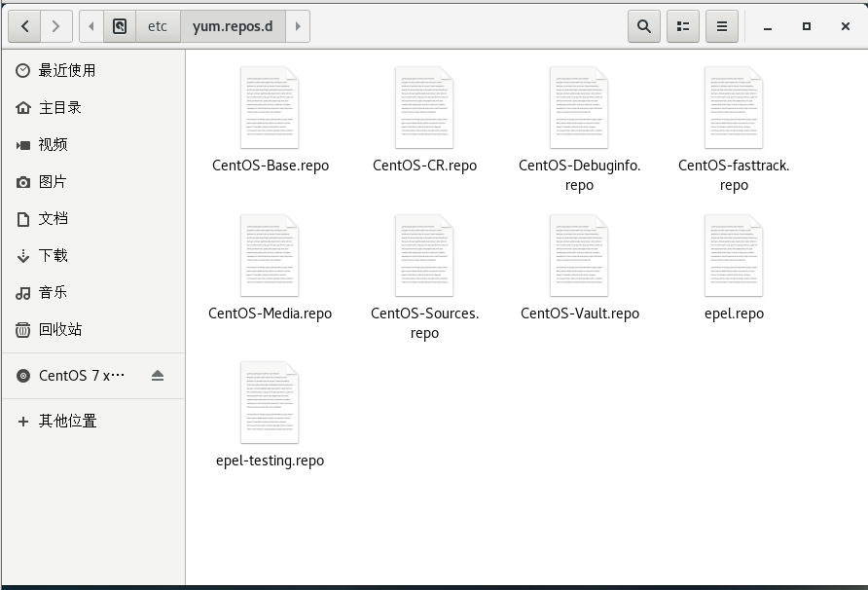Maximize the file manager window
Image resolution: width=868 pixels, height=590 pixels.
click(x=807, y=26)
